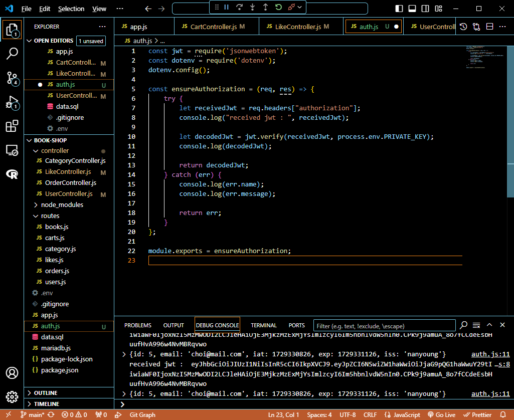Click the editor minimap code overview
This screenshot has height=420, width=514.
(485, 57)
